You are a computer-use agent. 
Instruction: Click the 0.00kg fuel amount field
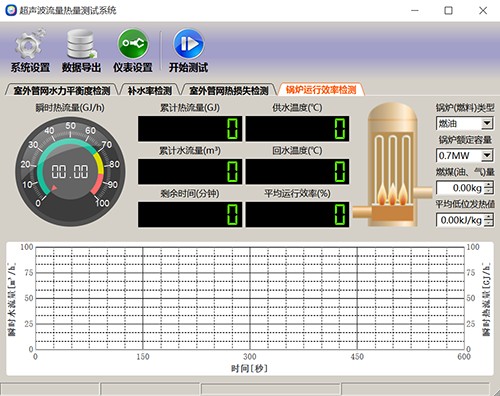[x=460, y=188]
